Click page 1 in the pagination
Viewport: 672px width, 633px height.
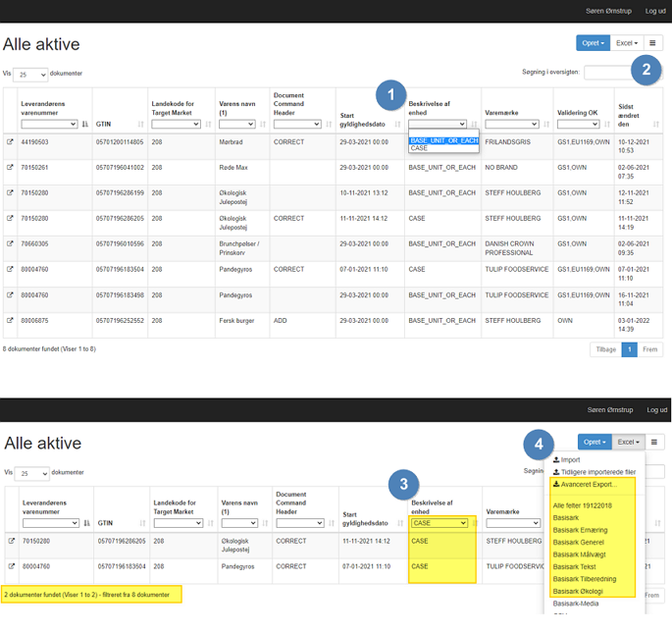[629, 349]
